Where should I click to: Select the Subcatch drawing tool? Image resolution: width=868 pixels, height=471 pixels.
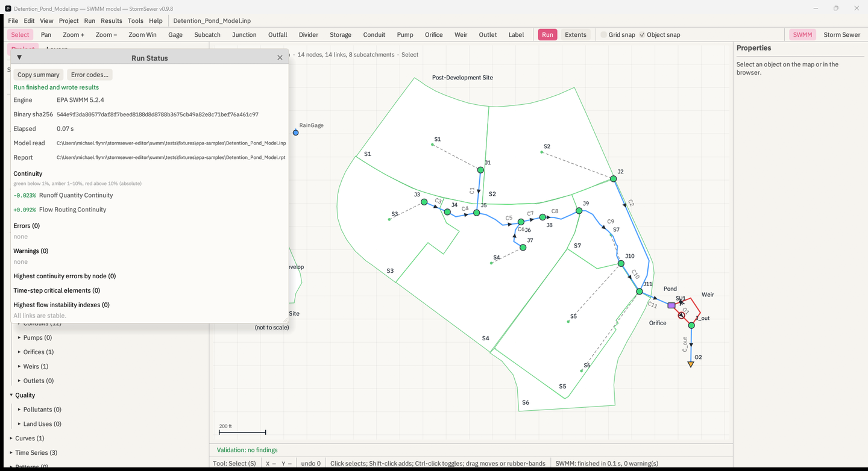[x=207, y=35]
